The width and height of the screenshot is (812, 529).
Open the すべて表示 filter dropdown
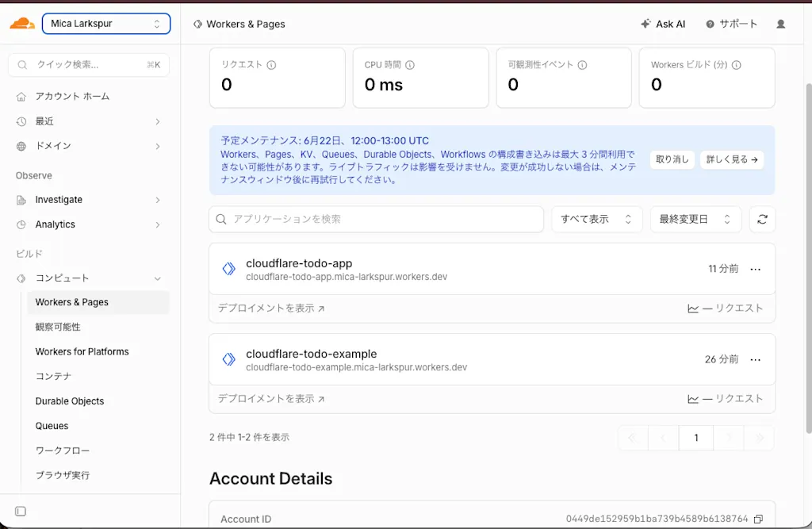(x=596, y=219)
